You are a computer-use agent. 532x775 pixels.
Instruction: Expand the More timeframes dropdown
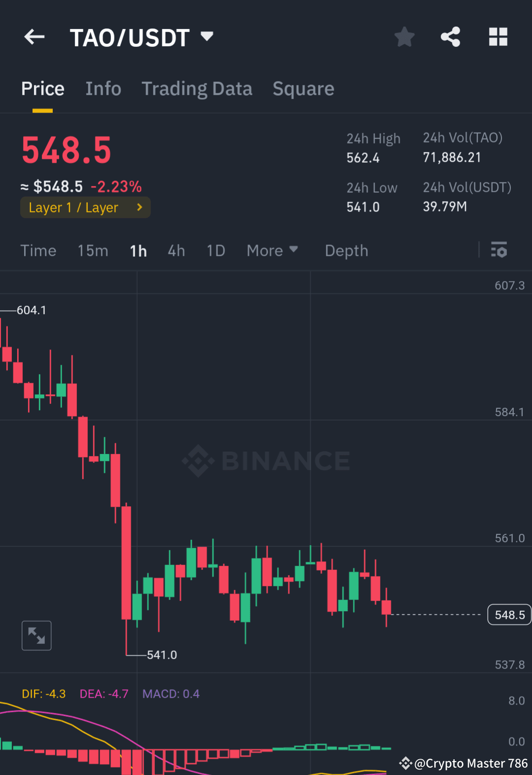click(x=272, y=250)
